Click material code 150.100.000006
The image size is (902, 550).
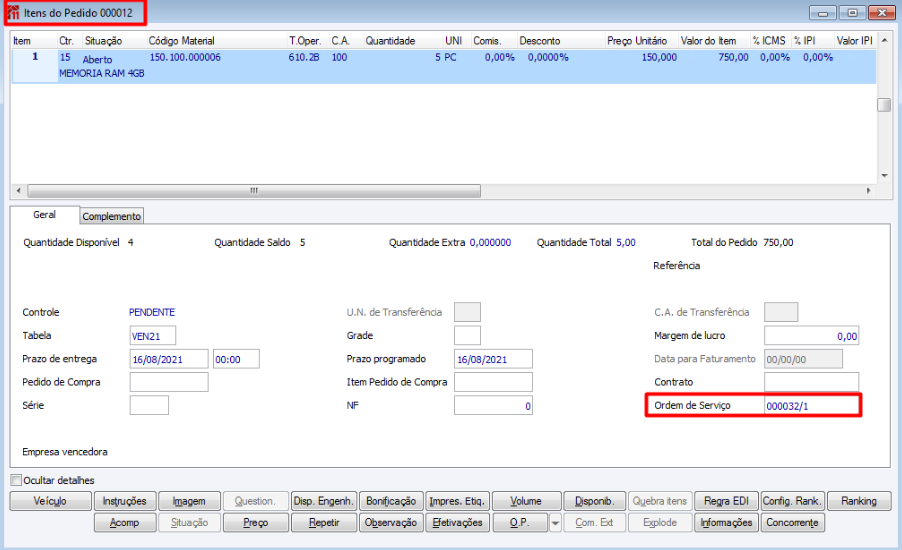(x=185, y=57)
